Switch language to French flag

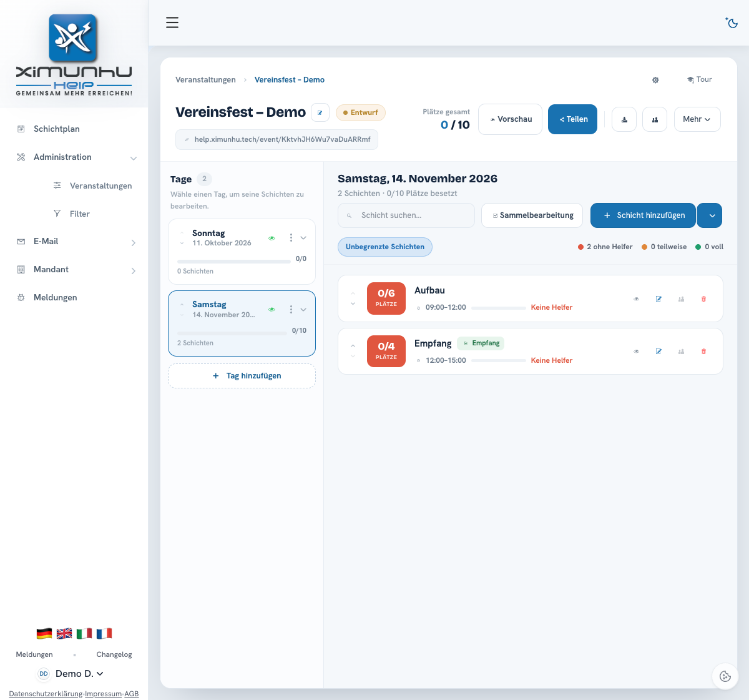tap(104, 633)
